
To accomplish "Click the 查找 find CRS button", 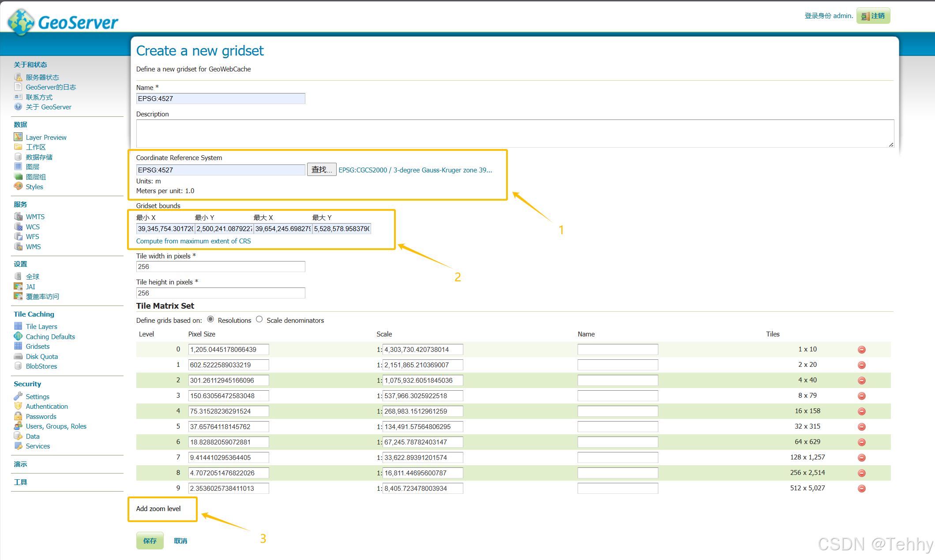I will 321,170.
